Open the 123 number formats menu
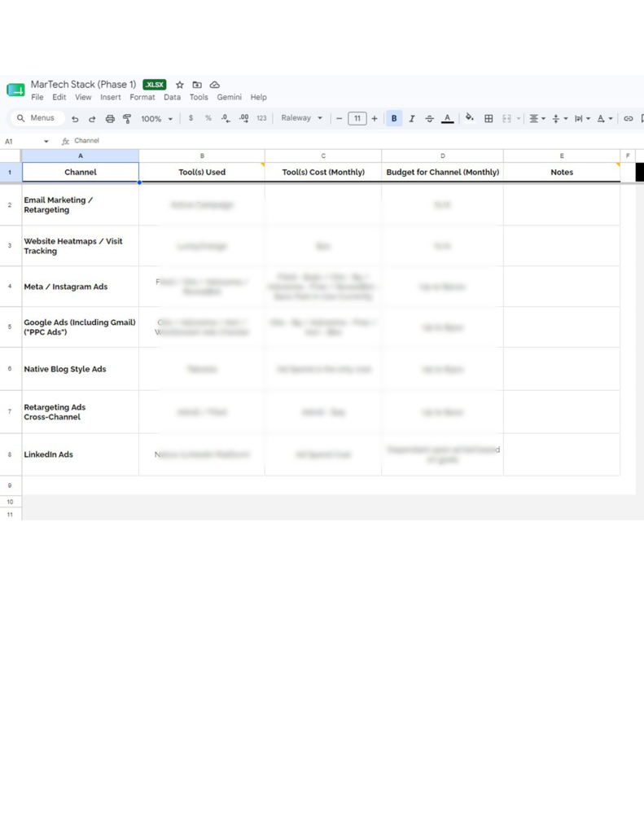 pos(261,118)
